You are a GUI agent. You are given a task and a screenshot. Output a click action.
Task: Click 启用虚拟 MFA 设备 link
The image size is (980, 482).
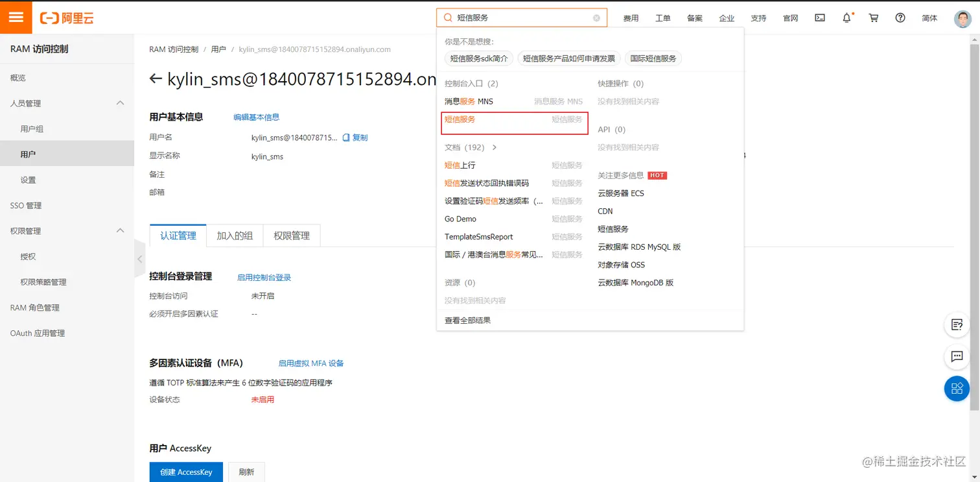pos(311,363)
